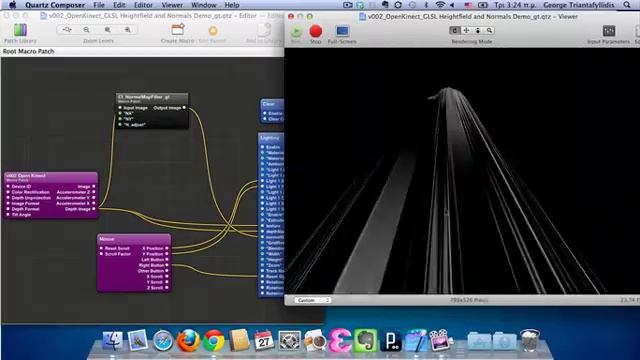Select the Lighting patch title
The height and width of the screenshot is (360, 640).
tap(271, 138)
